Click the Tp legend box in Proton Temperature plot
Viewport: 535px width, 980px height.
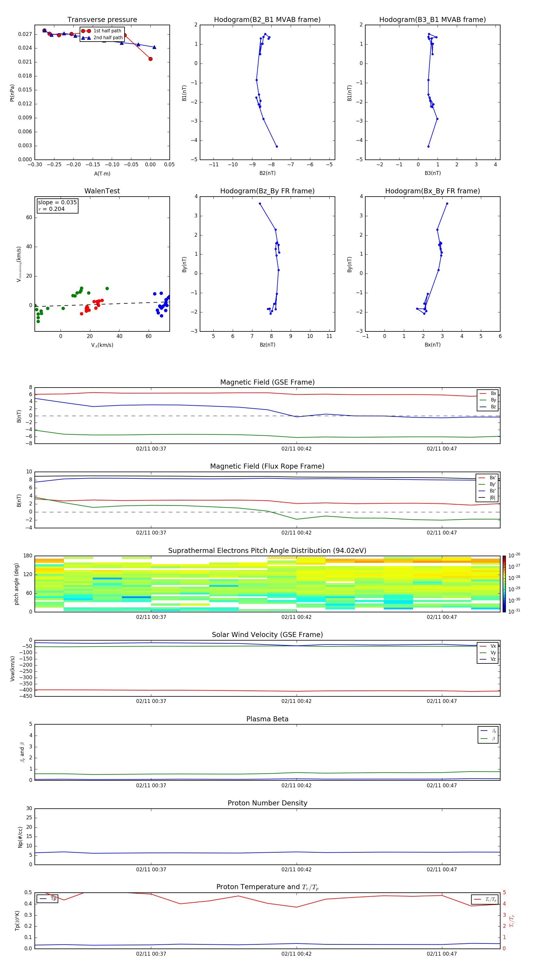click(x=47, y=899)
